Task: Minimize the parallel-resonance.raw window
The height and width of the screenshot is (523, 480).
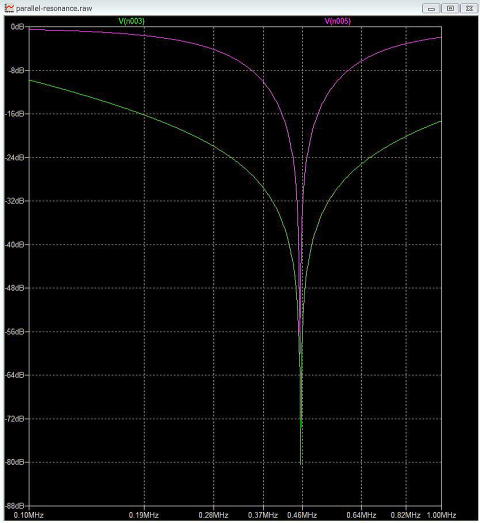Action: point(431,8)
